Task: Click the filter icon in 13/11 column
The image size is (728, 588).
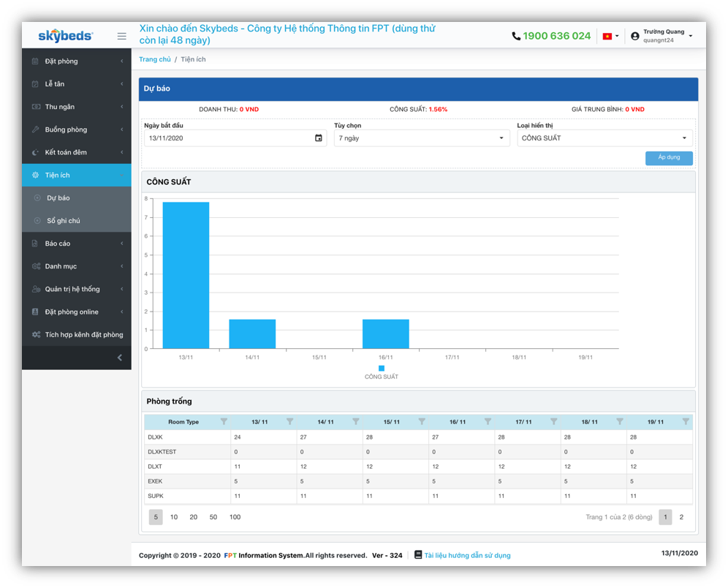Action: click(289, 422)
